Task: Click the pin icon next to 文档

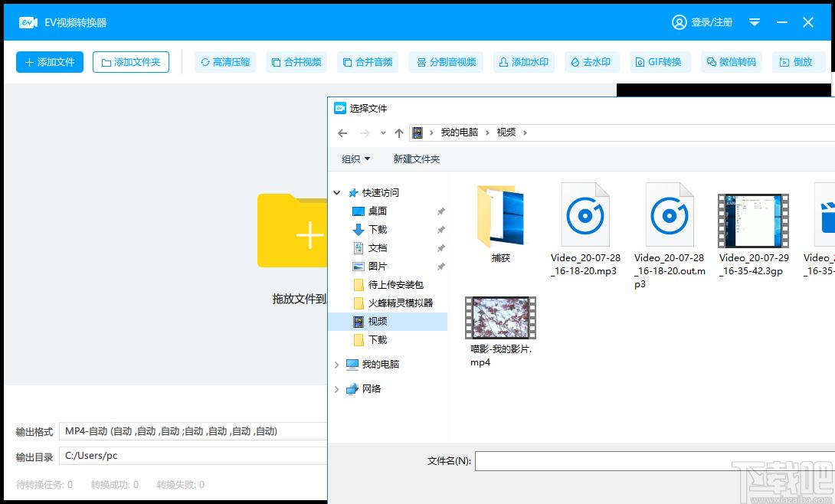Action: [441, 248]
